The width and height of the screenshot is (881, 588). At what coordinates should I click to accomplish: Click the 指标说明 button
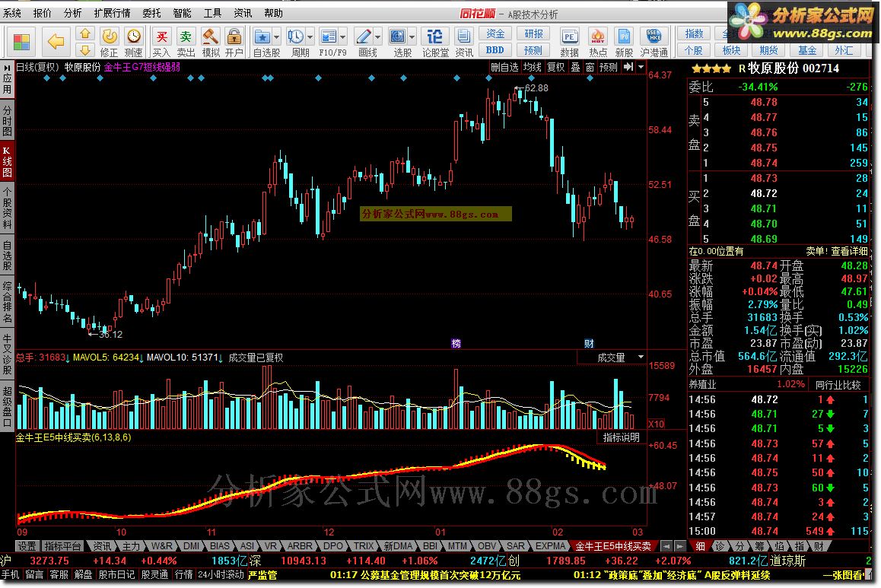pos(621,437)
